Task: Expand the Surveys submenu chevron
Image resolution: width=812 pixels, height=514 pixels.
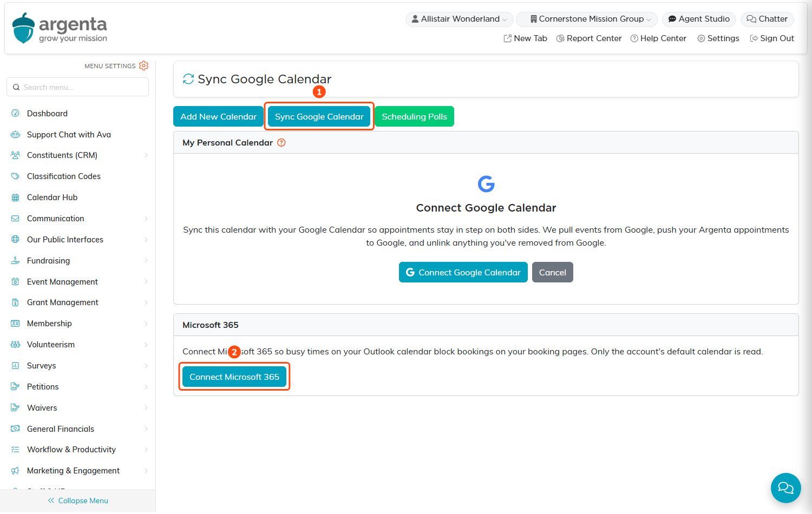Action: point(146,366)
